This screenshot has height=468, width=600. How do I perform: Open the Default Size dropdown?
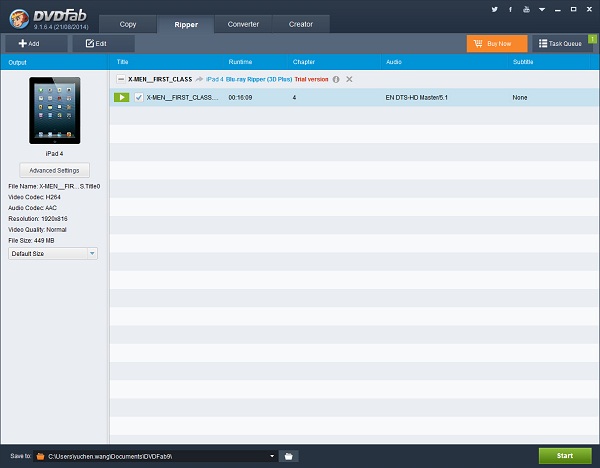(53, 253)
